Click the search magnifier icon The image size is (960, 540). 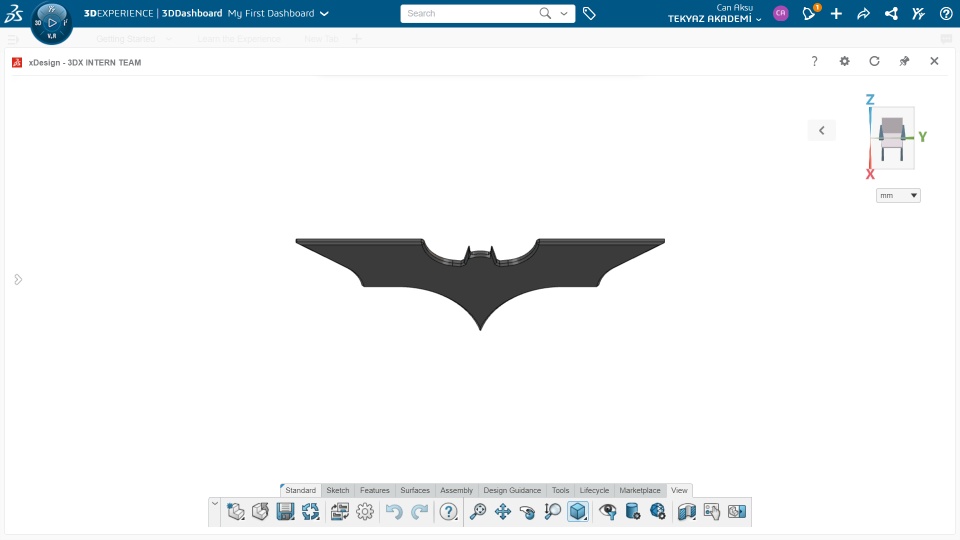click(545, 13)
